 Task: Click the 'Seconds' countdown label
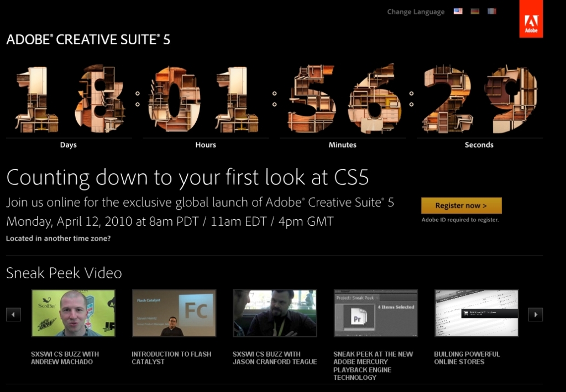[x=479, y=145]
